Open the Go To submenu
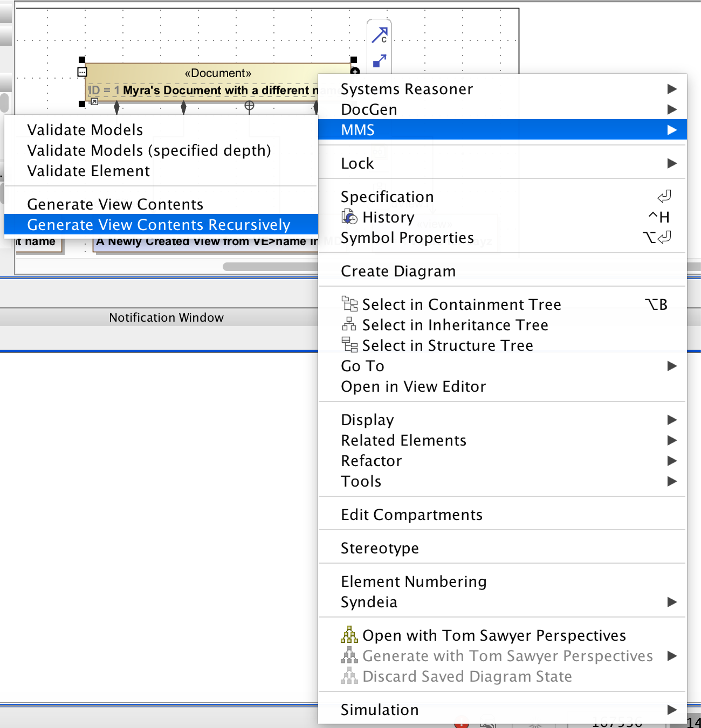 (502, 366)
